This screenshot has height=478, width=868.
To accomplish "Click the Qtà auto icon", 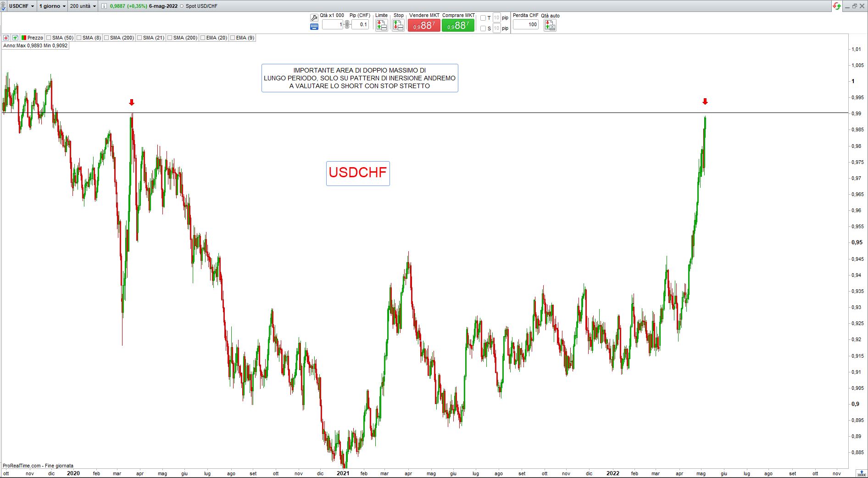I will pos(550,25).
